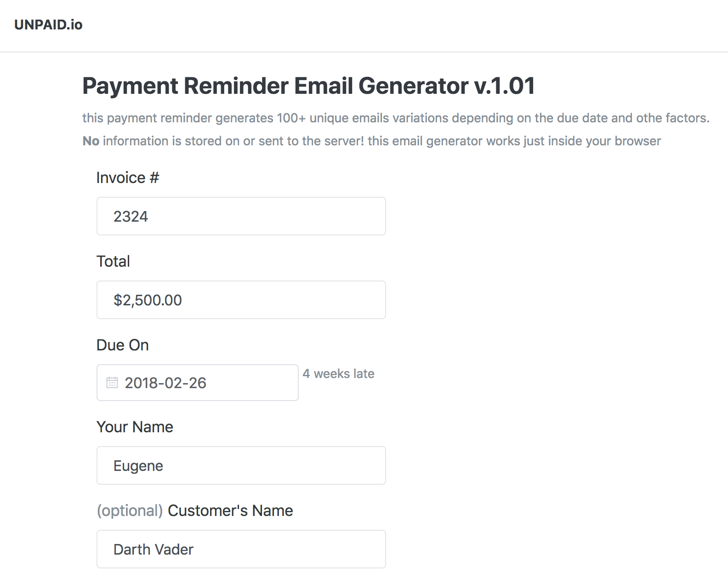This screenshot has height=573, width=728.
Task: Click the Your Name label
Action: (x=134, y=427)
